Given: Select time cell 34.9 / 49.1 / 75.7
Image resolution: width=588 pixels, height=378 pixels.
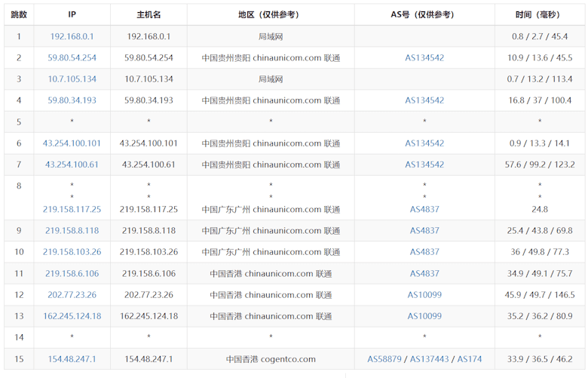Looking at the screenshot, I should point(540,273).
